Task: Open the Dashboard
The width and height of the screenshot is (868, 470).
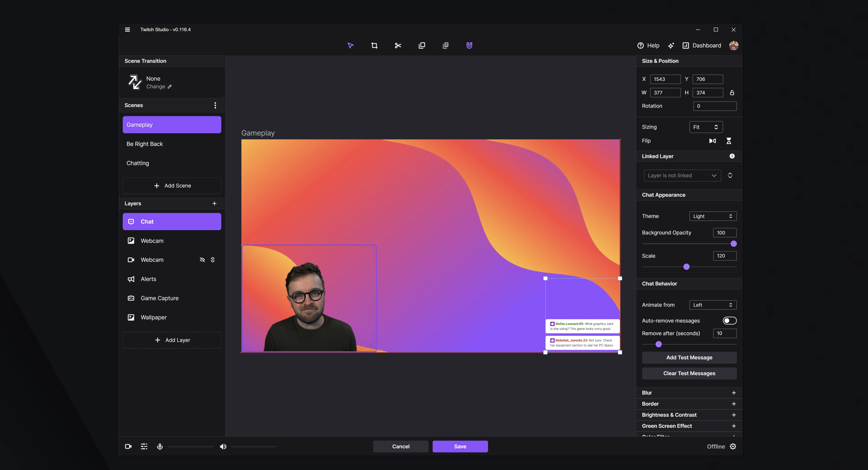Action: point(702,45)
